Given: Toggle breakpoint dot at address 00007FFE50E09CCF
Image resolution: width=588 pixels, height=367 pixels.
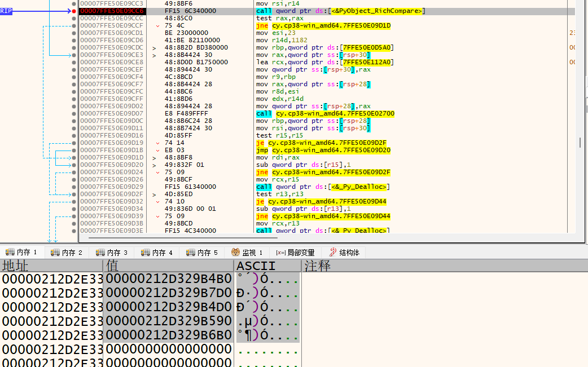Looking at the screenshot, I should [74, 26].
